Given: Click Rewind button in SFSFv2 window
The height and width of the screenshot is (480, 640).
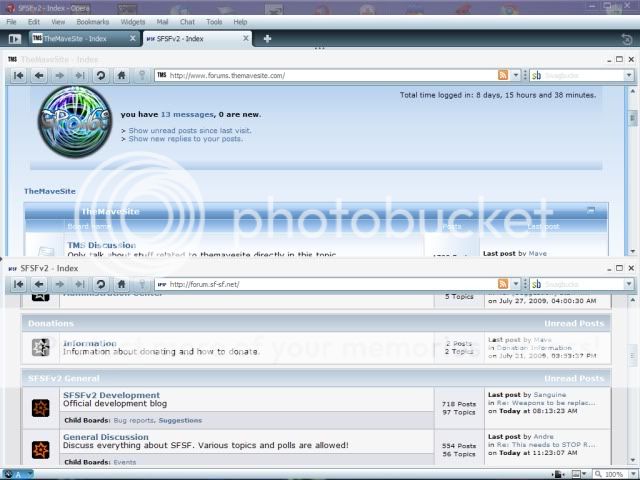Looking at the screenshot, I should tap(19, 284).
